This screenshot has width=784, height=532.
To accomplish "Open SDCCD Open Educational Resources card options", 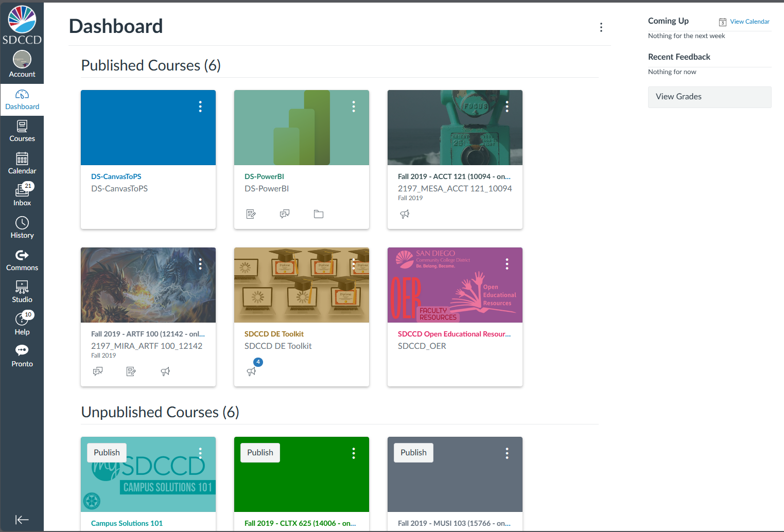I will pos(507,264).
